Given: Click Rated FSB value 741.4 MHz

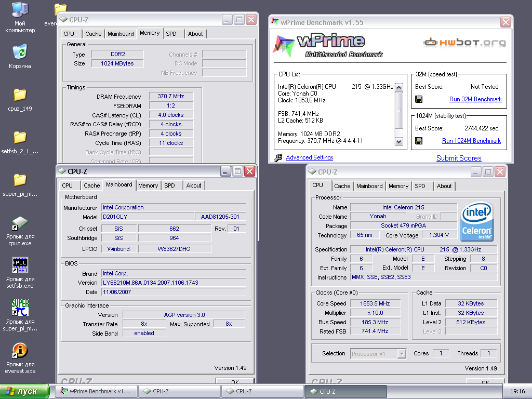Looking at the screenshot, I should click(x=375, y=331).
